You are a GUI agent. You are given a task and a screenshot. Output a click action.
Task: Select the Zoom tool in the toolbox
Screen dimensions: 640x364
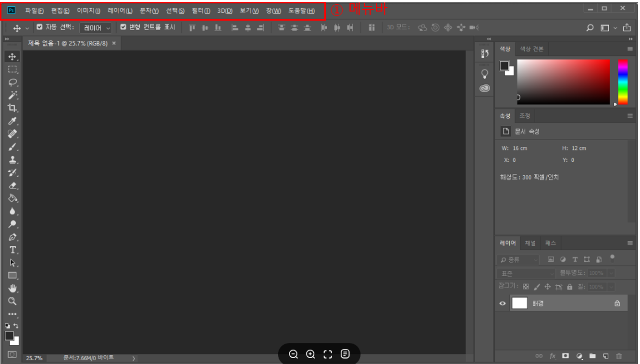pyautogui.click(x=12, y=301)
